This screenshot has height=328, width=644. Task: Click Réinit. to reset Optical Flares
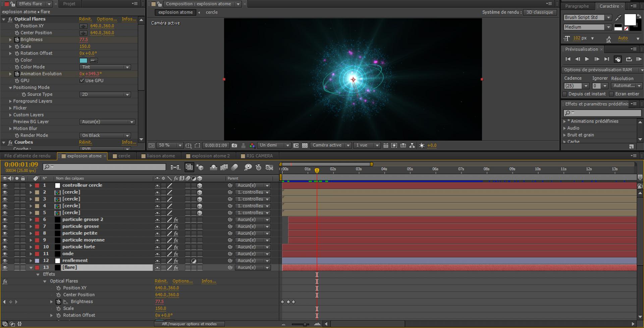pyautogui.click(x=85, y=19)
